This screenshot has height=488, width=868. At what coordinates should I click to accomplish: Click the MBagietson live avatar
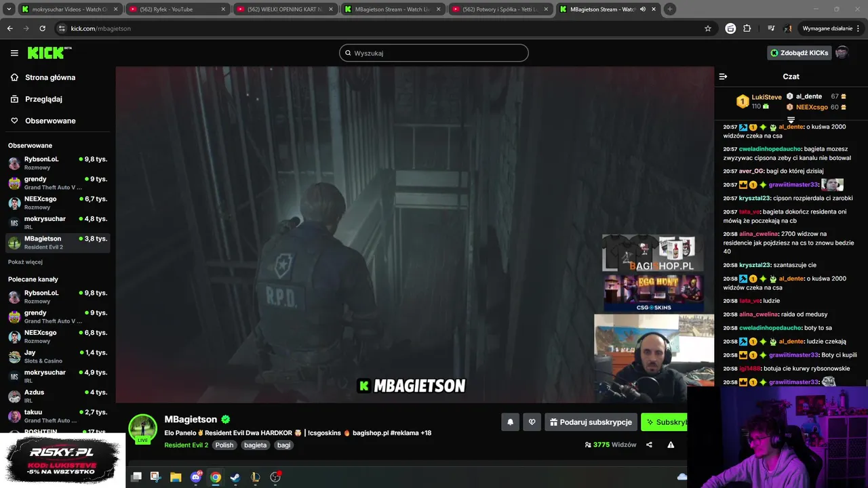[143, 429]
